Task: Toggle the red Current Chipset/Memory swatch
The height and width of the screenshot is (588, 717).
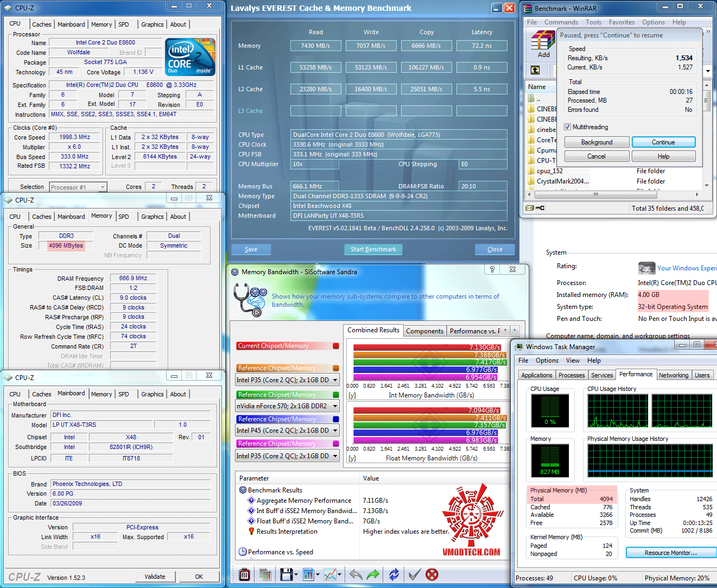Action: coord(336,346)
